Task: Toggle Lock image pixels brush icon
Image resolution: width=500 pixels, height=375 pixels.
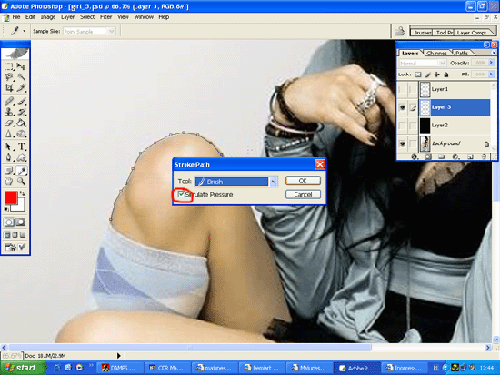Action: pyautogui.click(x=428, y=74)
